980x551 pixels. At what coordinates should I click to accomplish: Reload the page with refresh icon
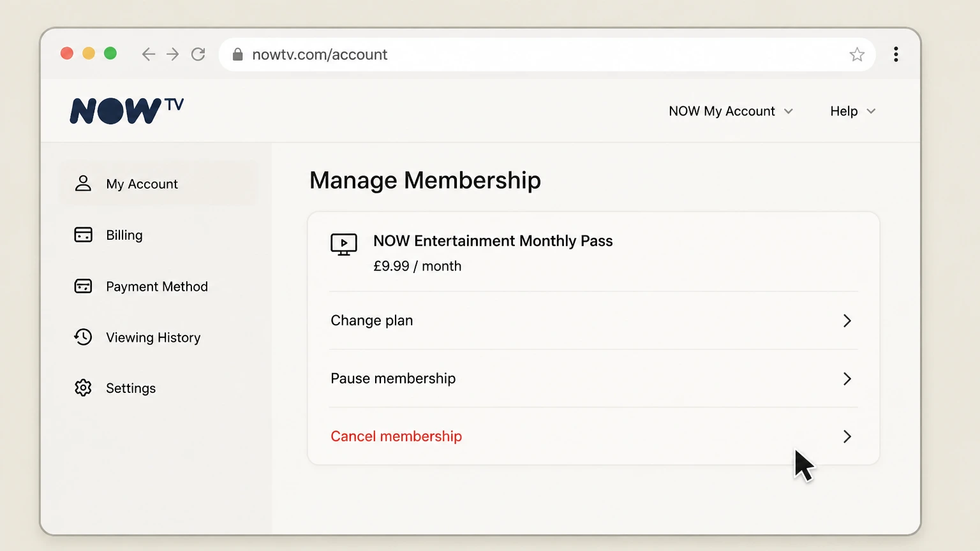click(198, 54)
